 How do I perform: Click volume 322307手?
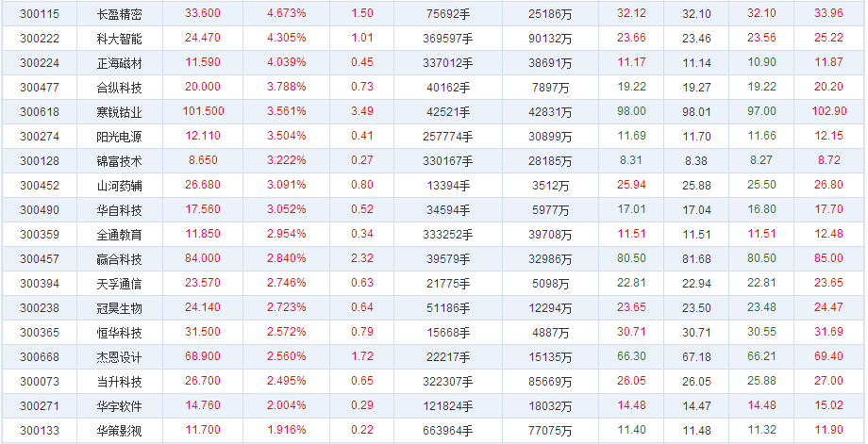[x=449, y=381]
